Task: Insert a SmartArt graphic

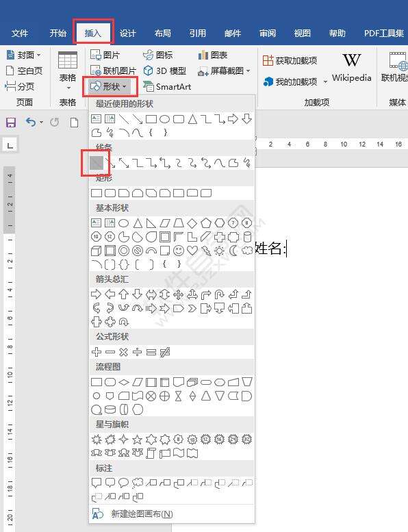Action: coord(167,86)
